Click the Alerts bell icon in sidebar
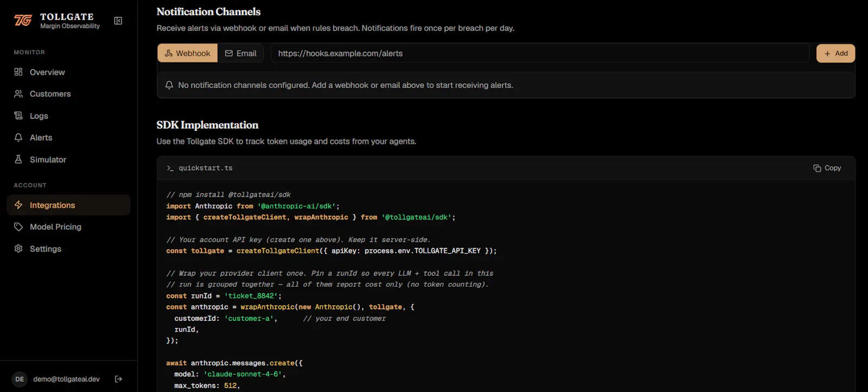The width and height of the screenshot is (868, 392). point(18,137)
